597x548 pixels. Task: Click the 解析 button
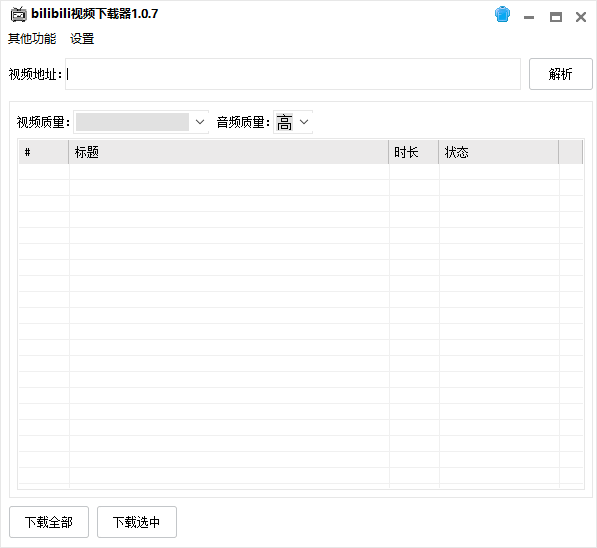click(560, 74)
